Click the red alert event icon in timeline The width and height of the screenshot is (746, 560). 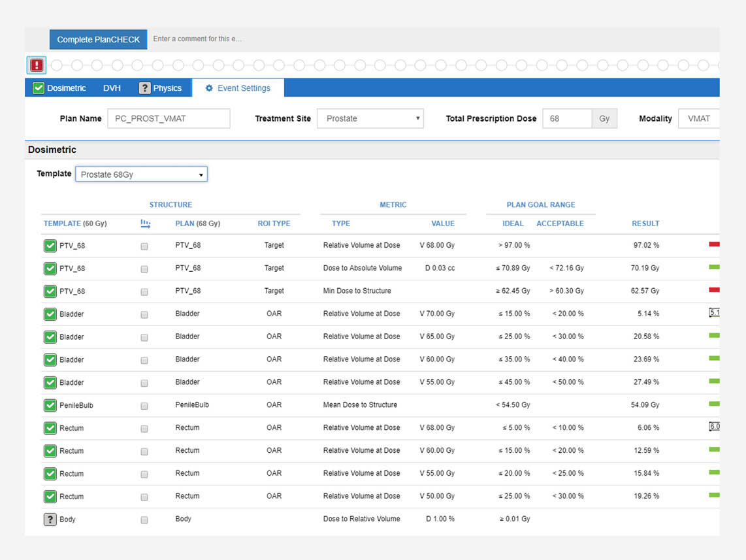click(x=37, y=65)
